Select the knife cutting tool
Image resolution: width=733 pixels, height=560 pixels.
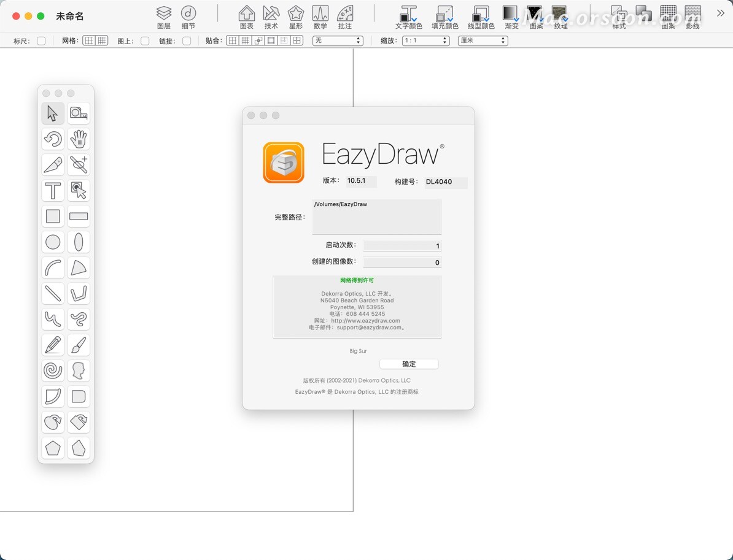(x=53, y=164)
